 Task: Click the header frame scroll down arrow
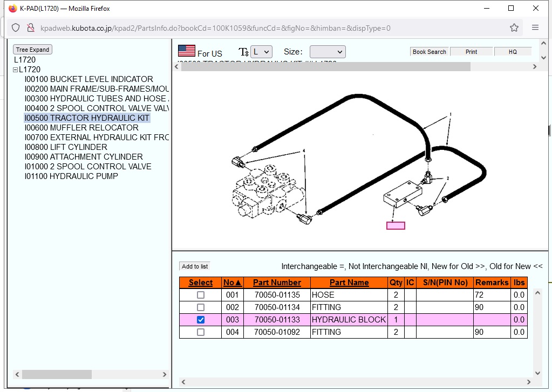pos(543,58)
